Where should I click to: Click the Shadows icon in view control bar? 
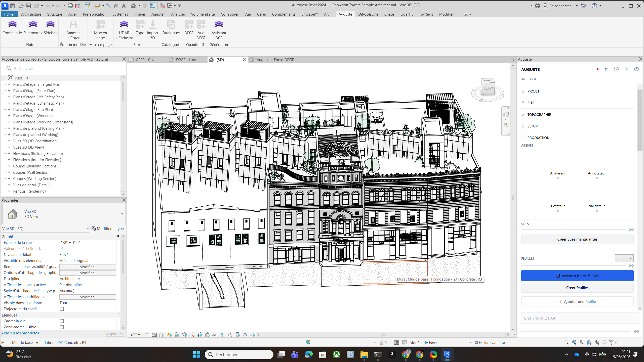177,335
